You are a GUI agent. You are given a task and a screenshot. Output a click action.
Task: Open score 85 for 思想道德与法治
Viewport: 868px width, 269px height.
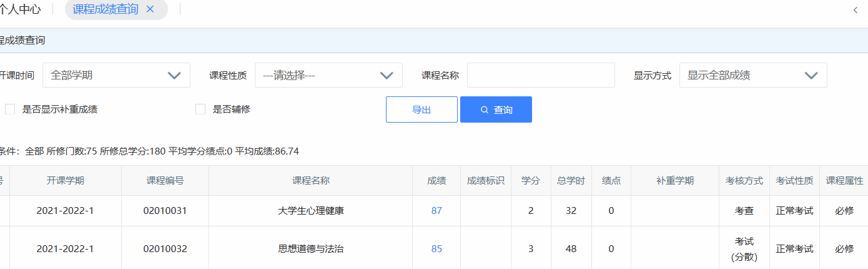436,249
